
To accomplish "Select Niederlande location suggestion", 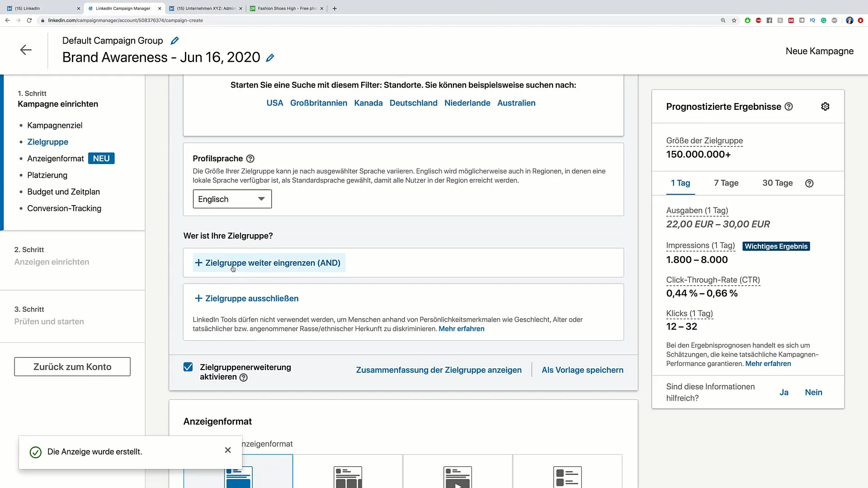I will (x=467, y=103).
